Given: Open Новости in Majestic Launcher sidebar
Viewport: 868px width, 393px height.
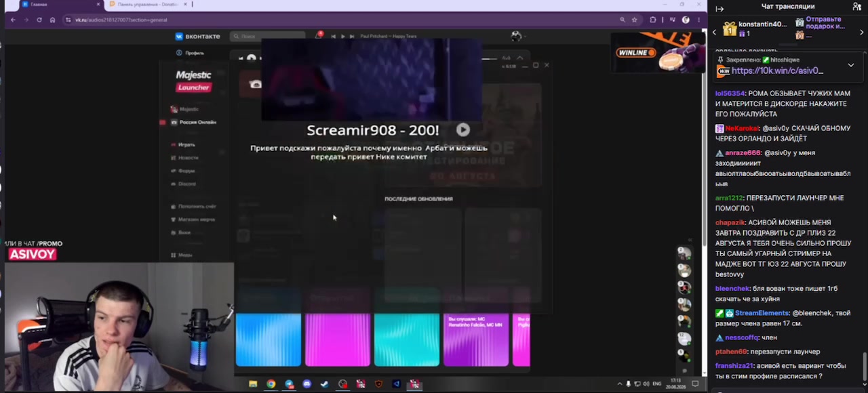Looking at the screenshot, I should [184, 157].
